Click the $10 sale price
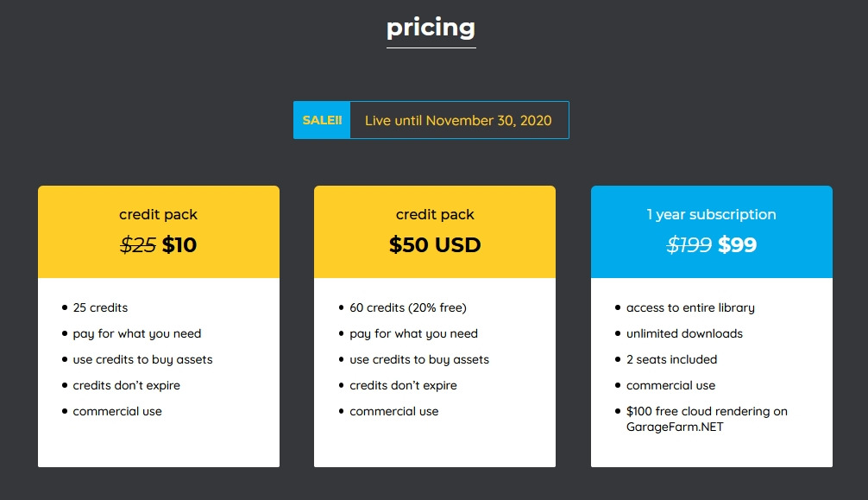Image resolution: width=868 pixels, height=500 pixels. tap(179, 244)
